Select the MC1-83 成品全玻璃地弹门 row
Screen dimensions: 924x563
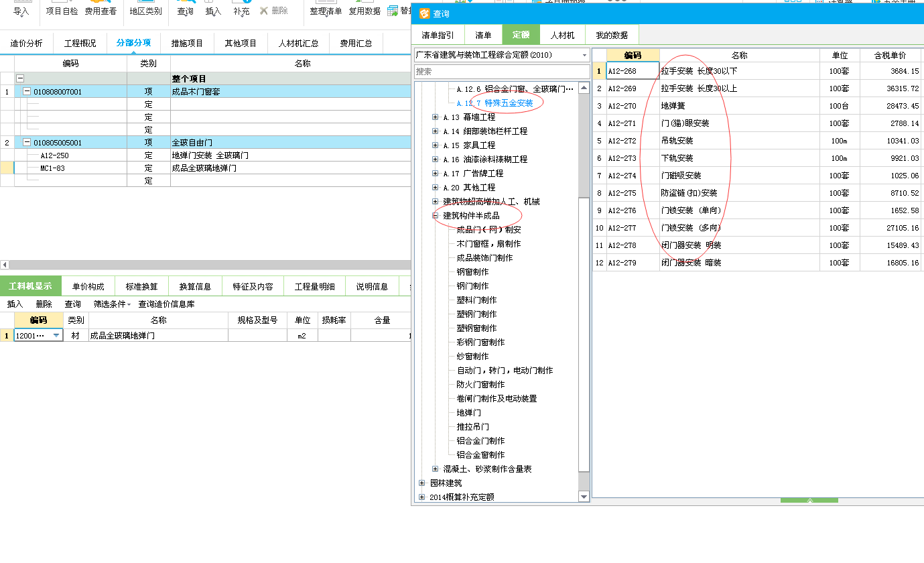point(205,168)
